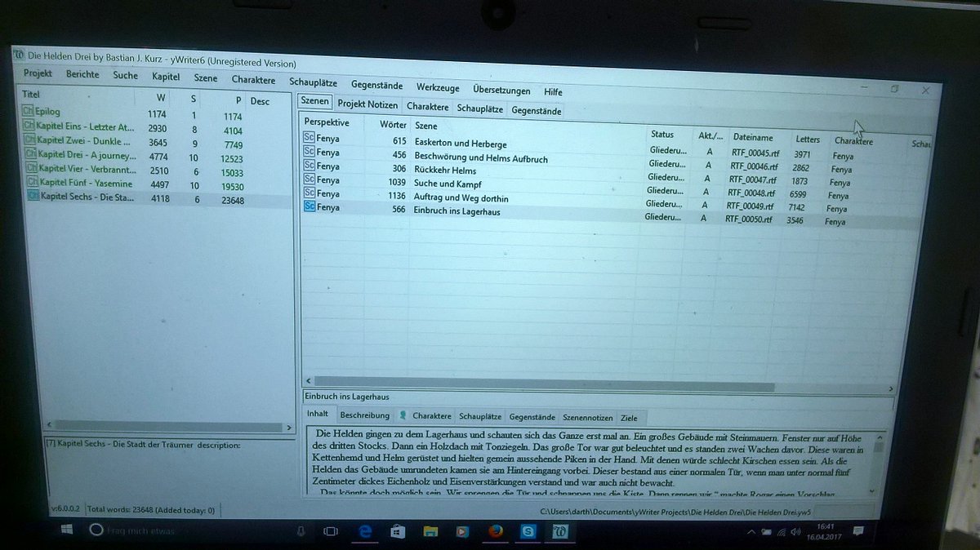The width and height of the screenshot is (980, 550).
Task: Click the Kapitel Zwei chapter icon
Action: [30, 140]
